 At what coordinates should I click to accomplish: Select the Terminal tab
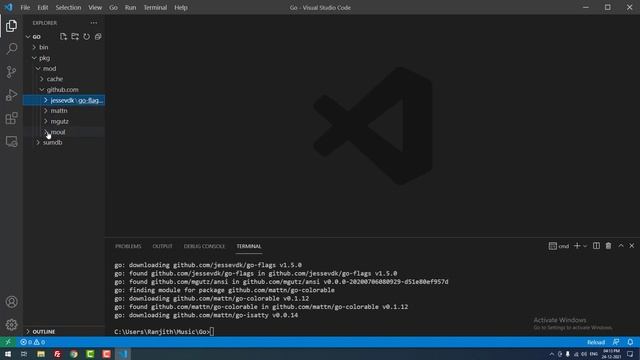pos(249,246)
